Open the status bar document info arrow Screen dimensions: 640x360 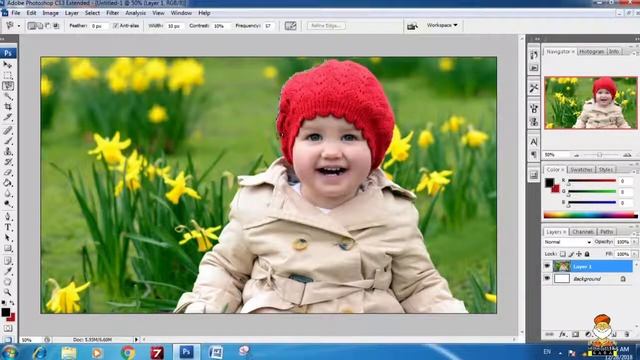coord(136,340)
